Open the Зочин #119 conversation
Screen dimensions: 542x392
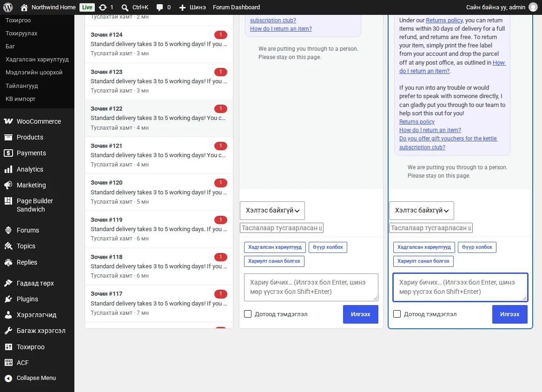pyautogui.click(x=159, y=229)
